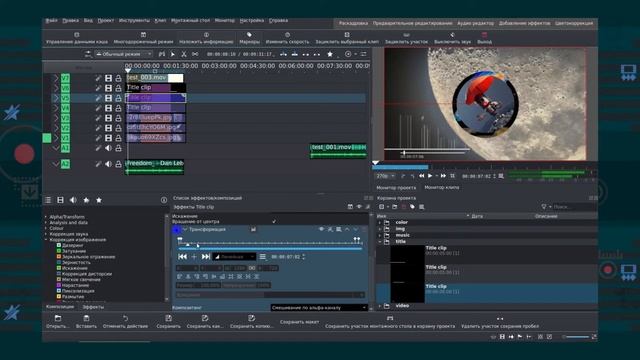Click the track compositing swap icon left of mode dropdown
This screenshot has width=640, height=360.
pyautogui.click(x=88, y=54)
